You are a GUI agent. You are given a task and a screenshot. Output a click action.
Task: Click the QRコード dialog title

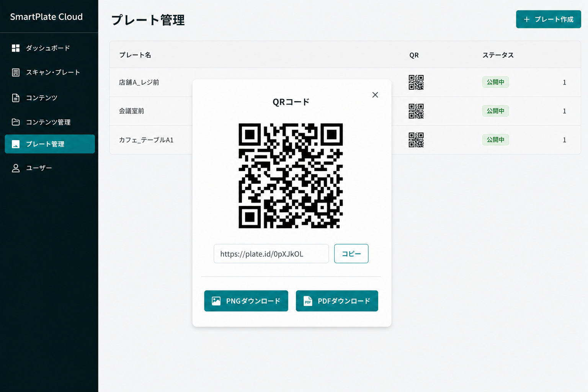[x=291, y=102]
